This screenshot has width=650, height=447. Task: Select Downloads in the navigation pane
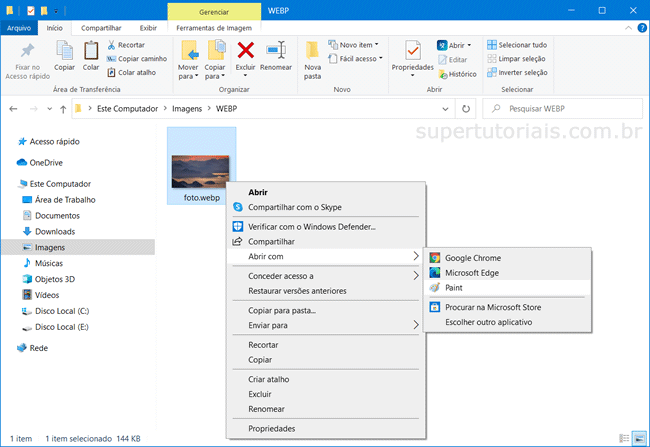55,231
